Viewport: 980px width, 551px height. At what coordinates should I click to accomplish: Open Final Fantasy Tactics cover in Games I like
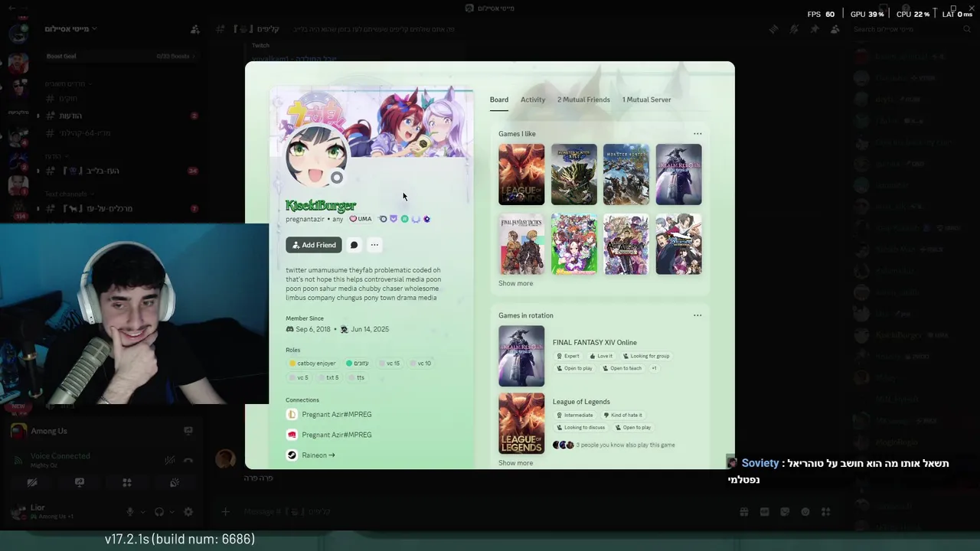pos(521,244)
